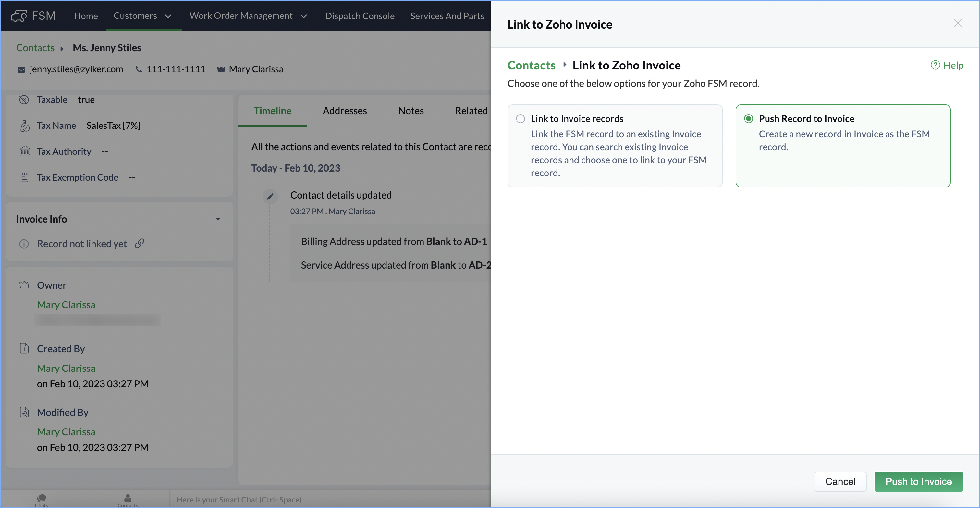Click the 'Ms. Jenny Stiles' title
Image resolution: width=980 pixels, height=508 pixels.
click(107, 48)
